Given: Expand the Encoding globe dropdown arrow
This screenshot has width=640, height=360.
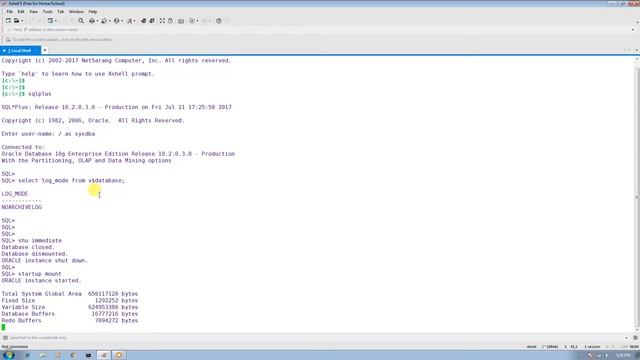Looking at the screenshot, I should tap(122, 21).
